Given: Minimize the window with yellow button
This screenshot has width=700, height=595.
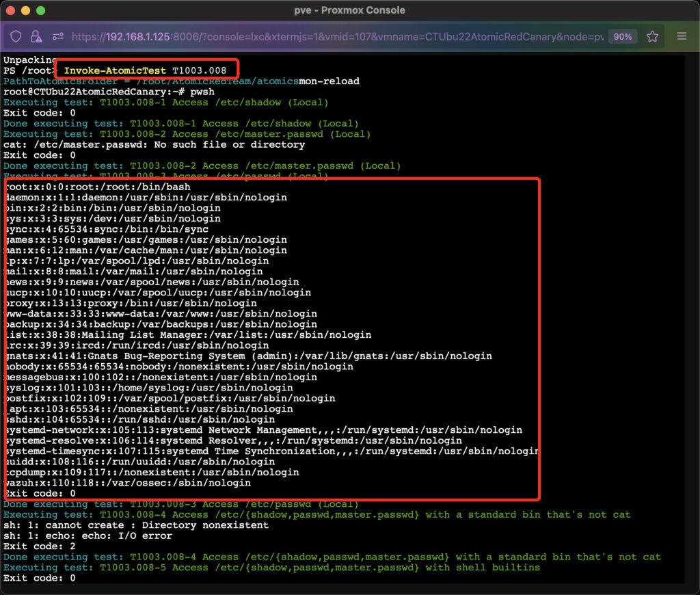Looking at the screenshot, I should pos(25,11).
